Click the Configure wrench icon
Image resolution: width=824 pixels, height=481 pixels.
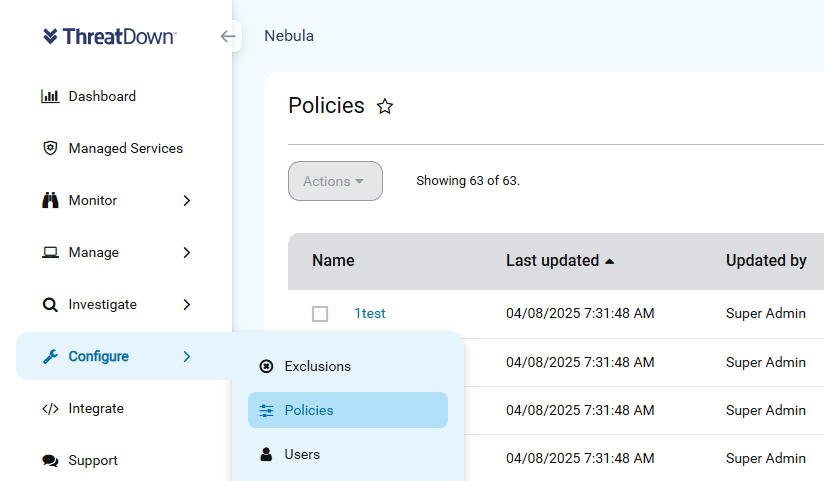(50, 356)
